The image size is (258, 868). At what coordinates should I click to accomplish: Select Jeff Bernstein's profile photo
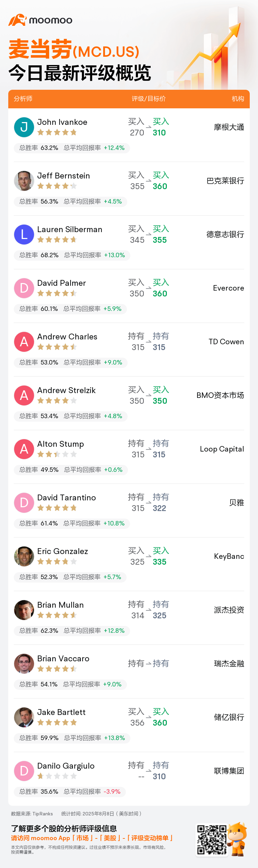click(24, 181)
